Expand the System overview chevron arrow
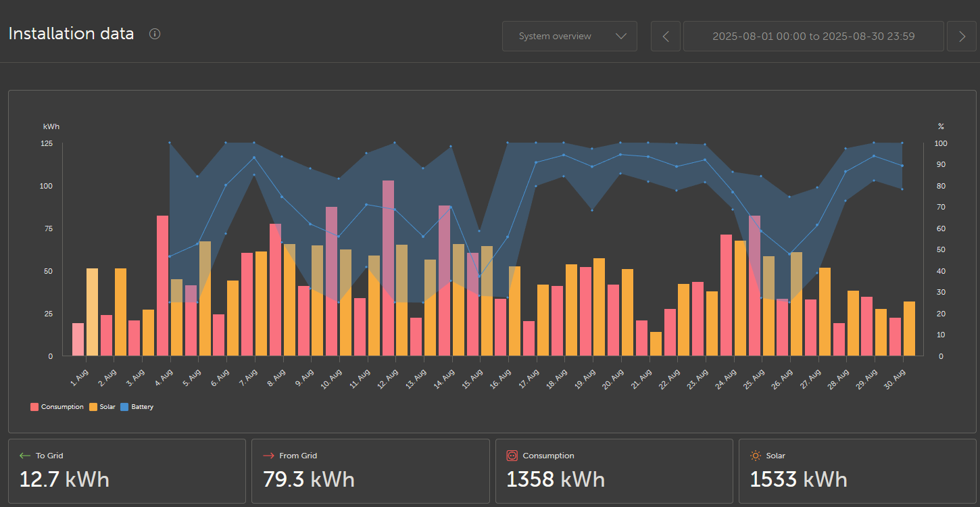This screenshot has width=980, height=507. [x=621, y=37]
